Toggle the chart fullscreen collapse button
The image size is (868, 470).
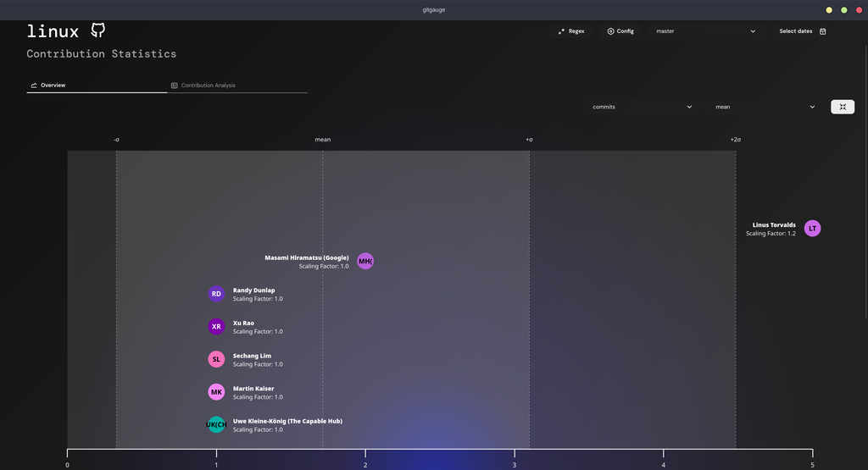click(x=843, y=107)
